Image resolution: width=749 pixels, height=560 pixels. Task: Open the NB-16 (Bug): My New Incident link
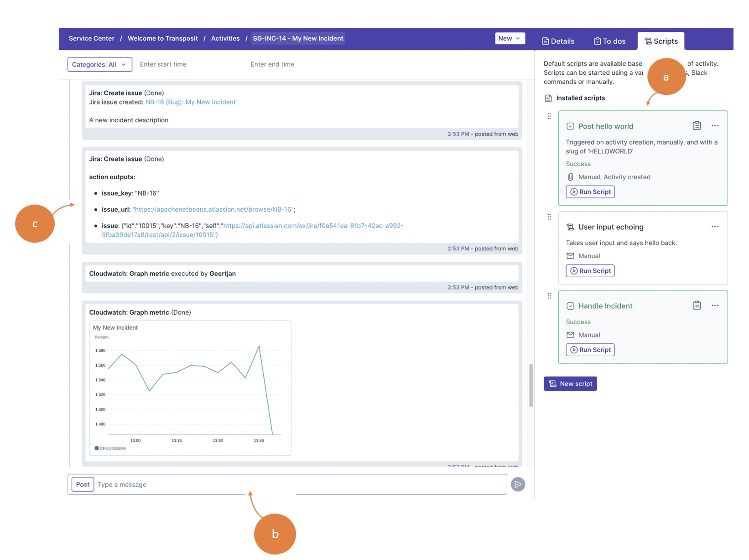point(190,102)
